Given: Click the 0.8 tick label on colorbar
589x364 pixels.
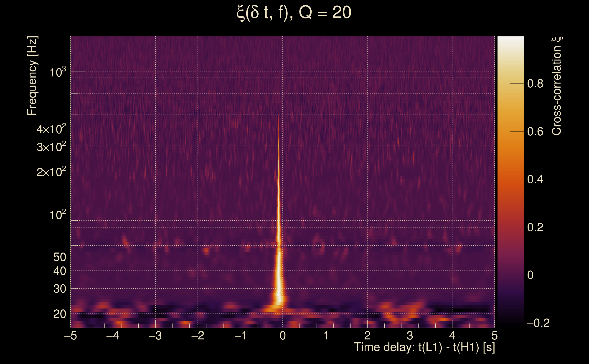Looking at the screenshot, I should click(535, 84).
